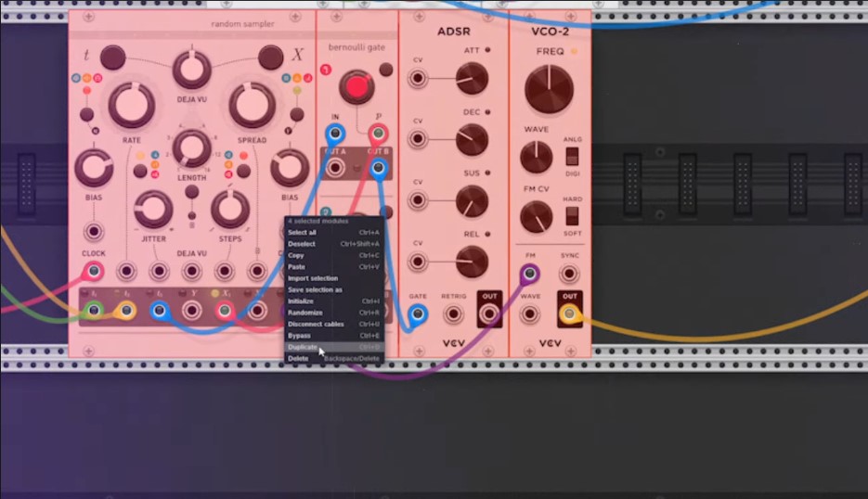Click the VCO-2 FREQ knob
The width and height of the screenshot is (868, 499).
(549, 90)
